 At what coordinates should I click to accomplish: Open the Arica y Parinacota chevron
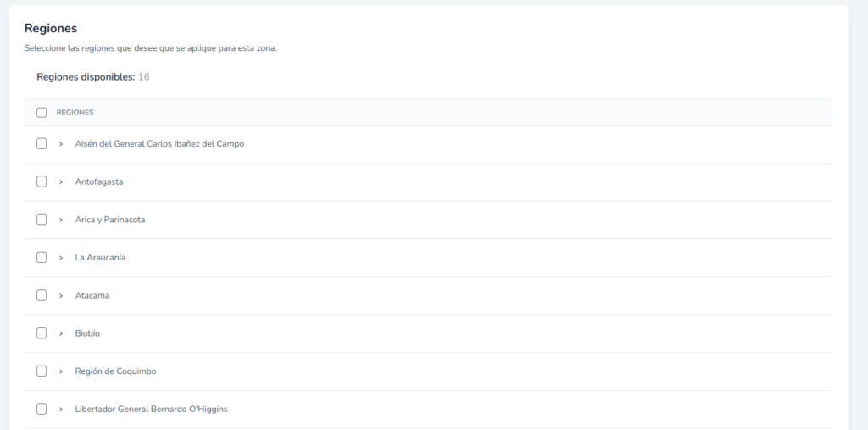point(61,220)
